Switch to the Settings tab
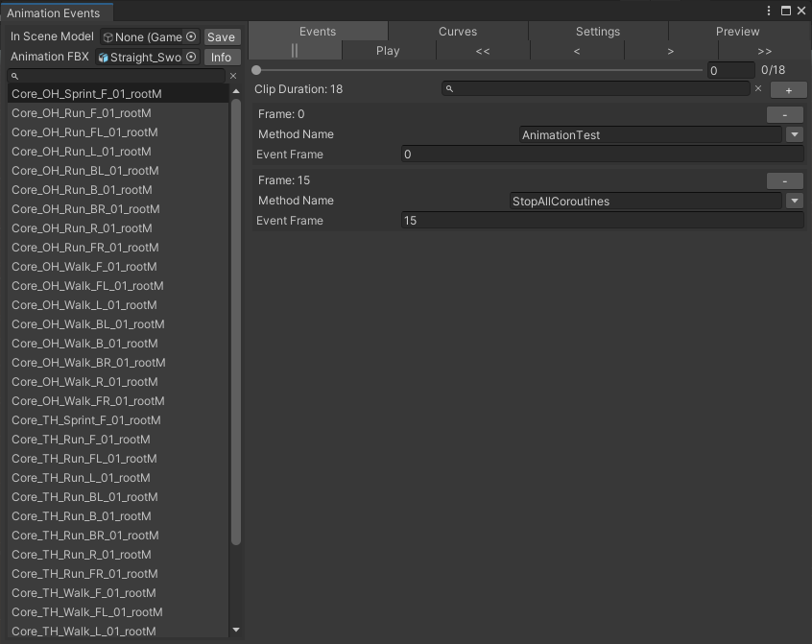The image size is (812, 644). (598, 31)
